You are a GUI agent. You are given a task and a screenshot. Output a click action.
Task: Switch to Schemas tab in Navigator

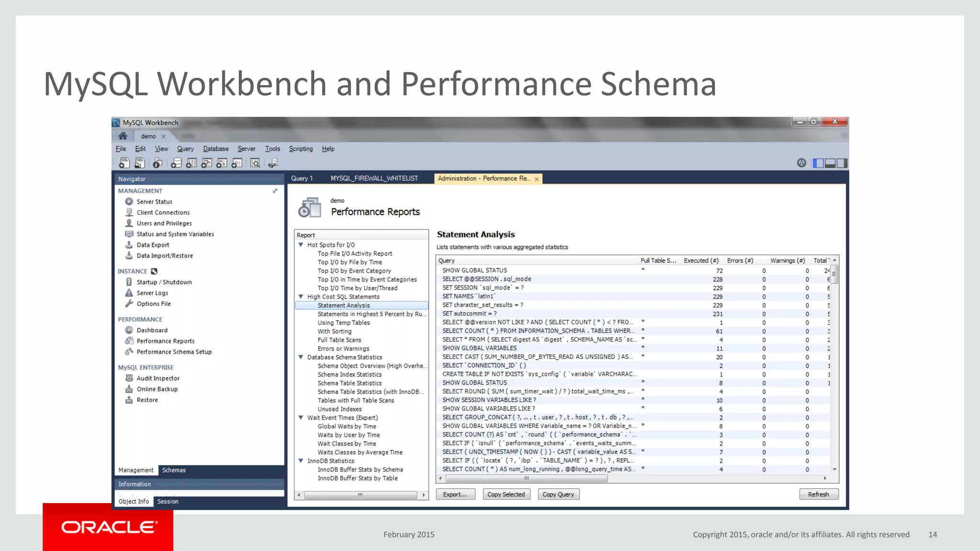coord(174,470)
